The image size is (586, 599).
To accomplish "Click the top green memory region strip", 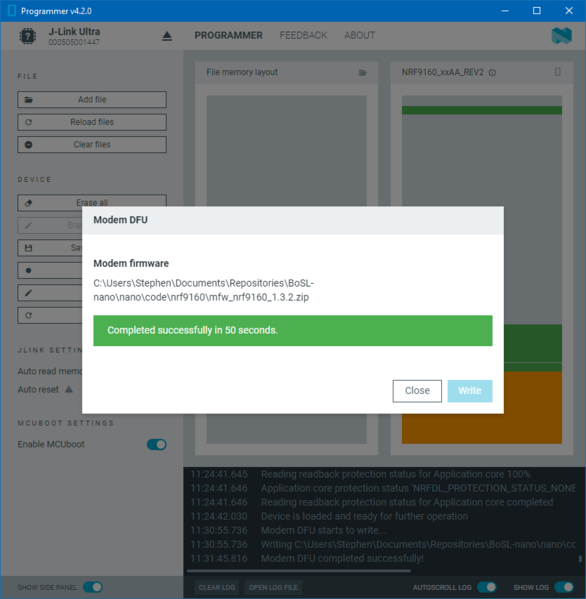I will 482,110.
